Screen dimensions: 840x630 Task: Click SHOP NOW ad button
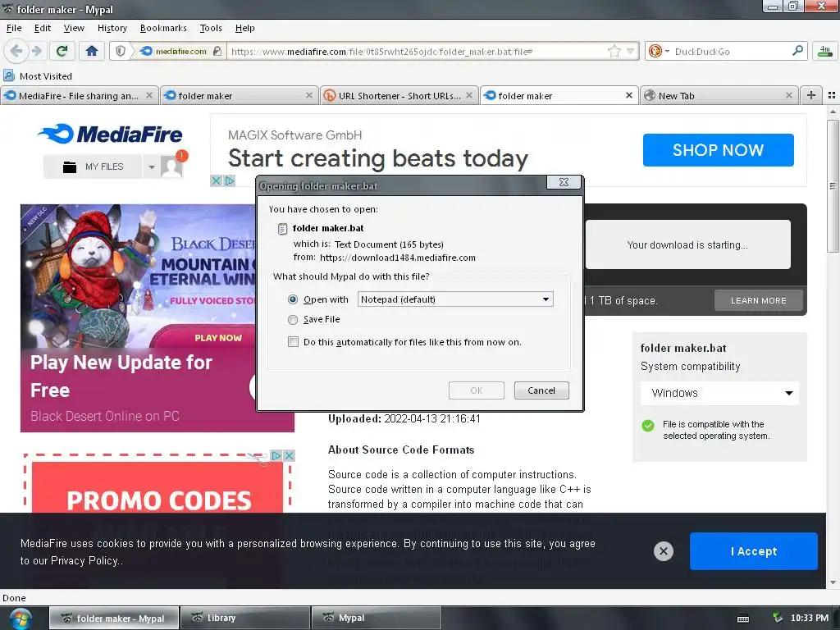(x=718, y=150)
